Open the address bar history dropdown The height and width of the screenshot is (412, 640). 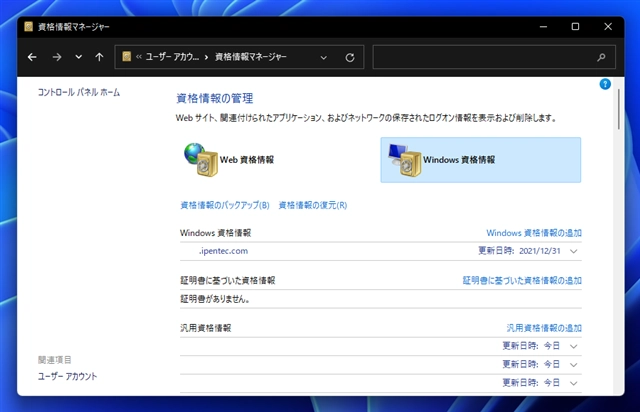[324, 58]
